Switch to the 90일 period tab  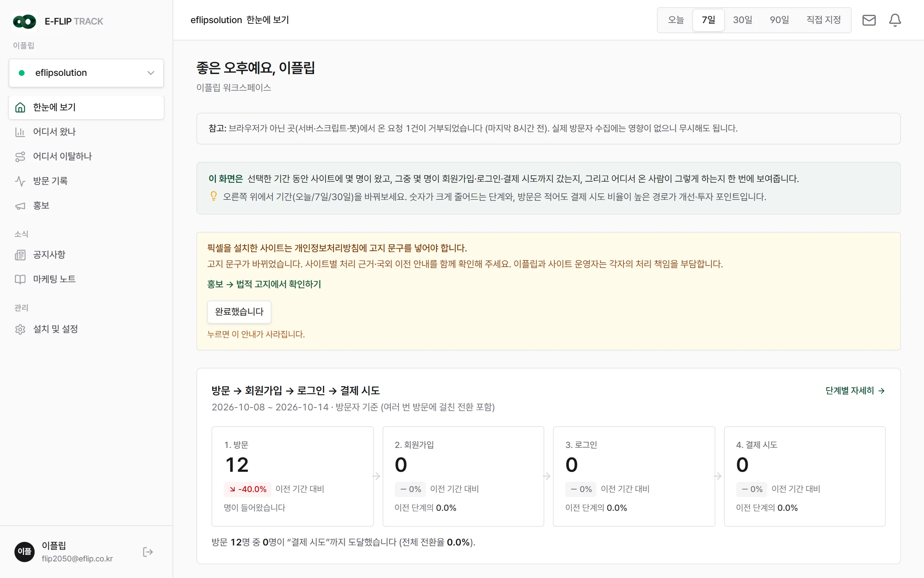[x=779, y=20]
